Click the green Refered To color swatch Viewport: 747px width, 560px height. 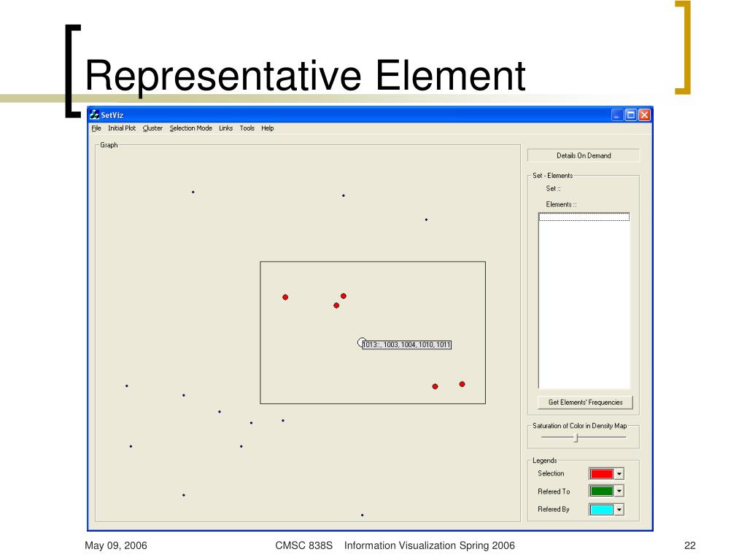click(x=601, y=491)
